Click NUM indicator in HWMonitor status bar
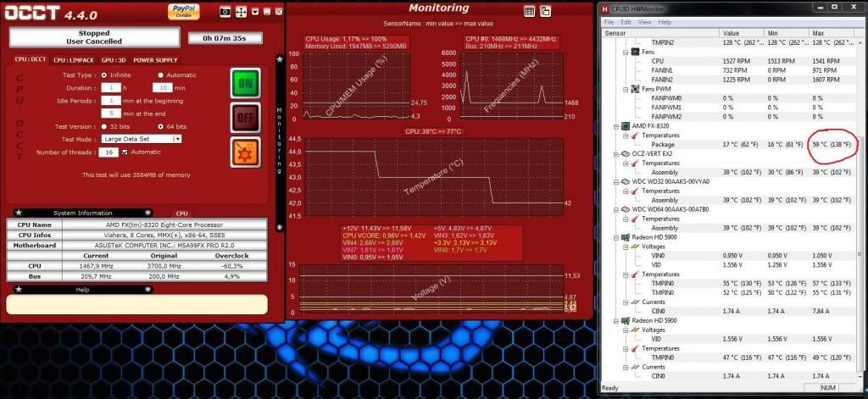This screenshot has width=868, height=399. [x=828, y=388]
